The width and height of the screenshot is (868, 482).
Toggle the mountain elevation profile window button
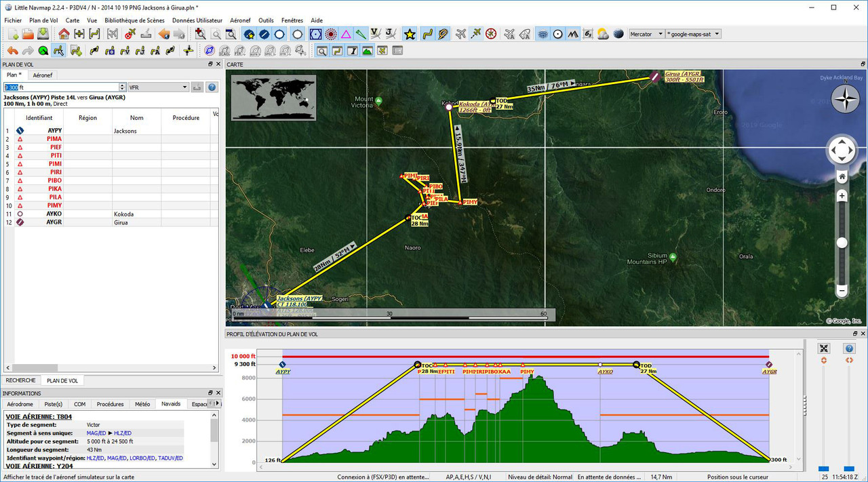point(367,51)
